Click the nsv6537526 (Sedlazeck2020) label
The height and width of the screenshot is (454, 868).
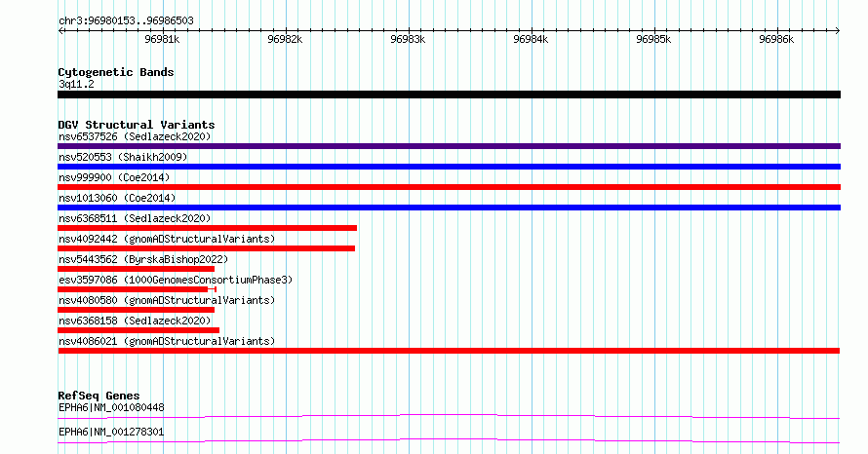[x=135, y=136]
